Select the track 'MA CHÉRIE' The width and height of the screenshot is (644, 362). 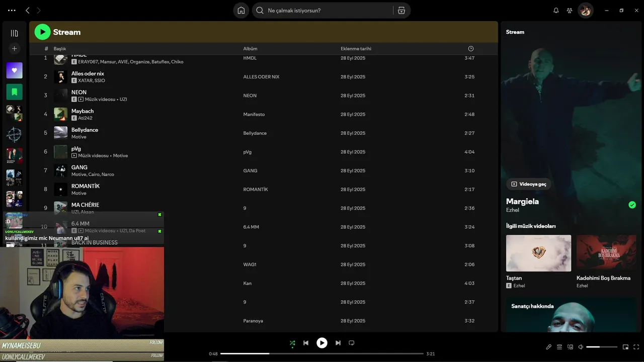click(x=85, y=205)
